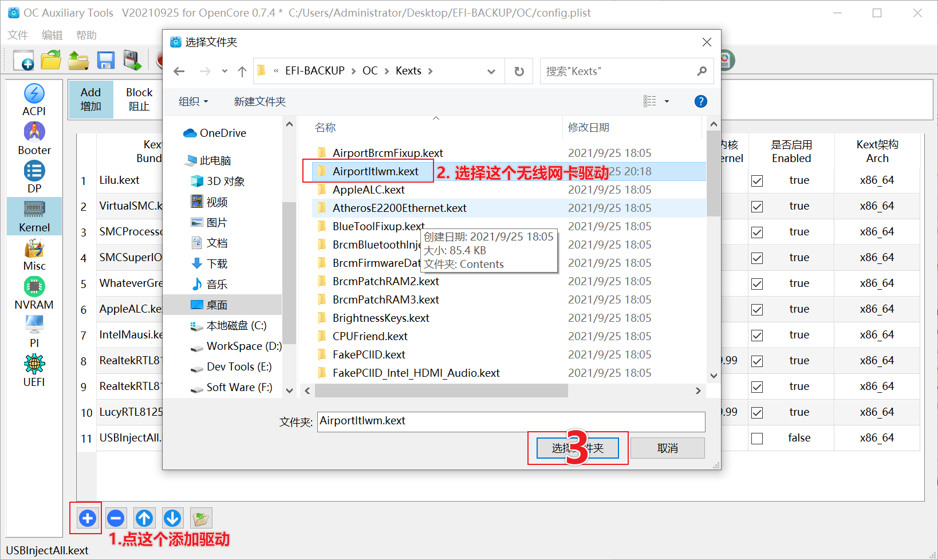Screen dimensions: 938x560
Task: Click the folder with up arrow icon
Action: 78,60
